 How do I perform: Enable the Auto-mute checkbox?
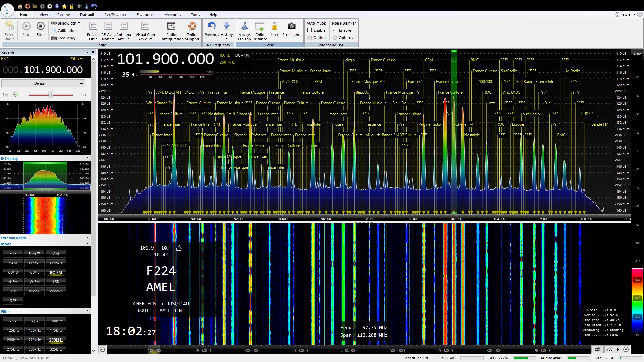(x=310, y=30)
